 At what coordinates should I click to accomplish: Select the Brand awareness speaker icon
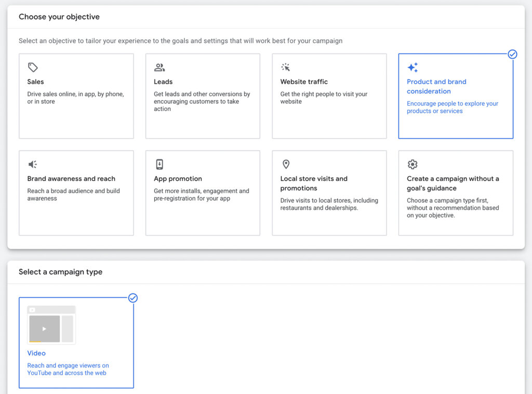click(33, 164)
